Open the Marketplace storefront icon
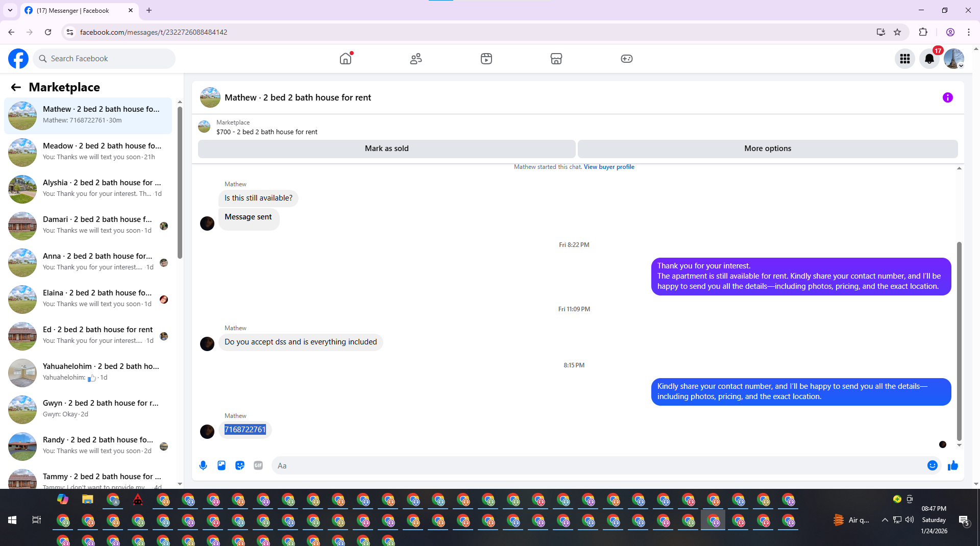980x546 pixels. tap(556, 59)
